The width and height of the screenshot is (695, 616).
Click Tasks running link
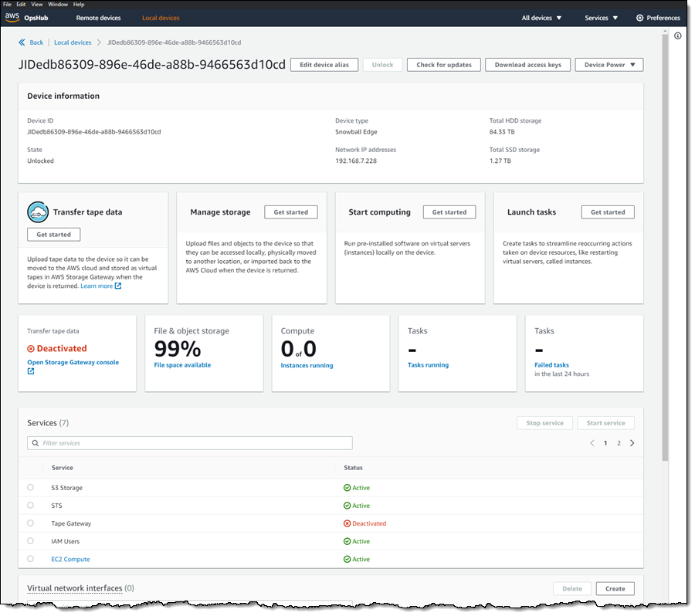click(428, 365)
